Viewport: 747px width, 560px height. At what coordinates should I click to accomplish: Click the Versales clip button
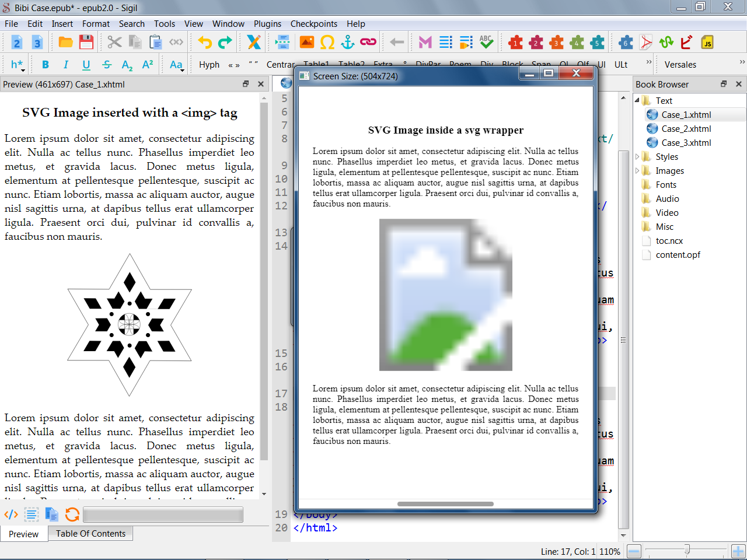[680, 65]
